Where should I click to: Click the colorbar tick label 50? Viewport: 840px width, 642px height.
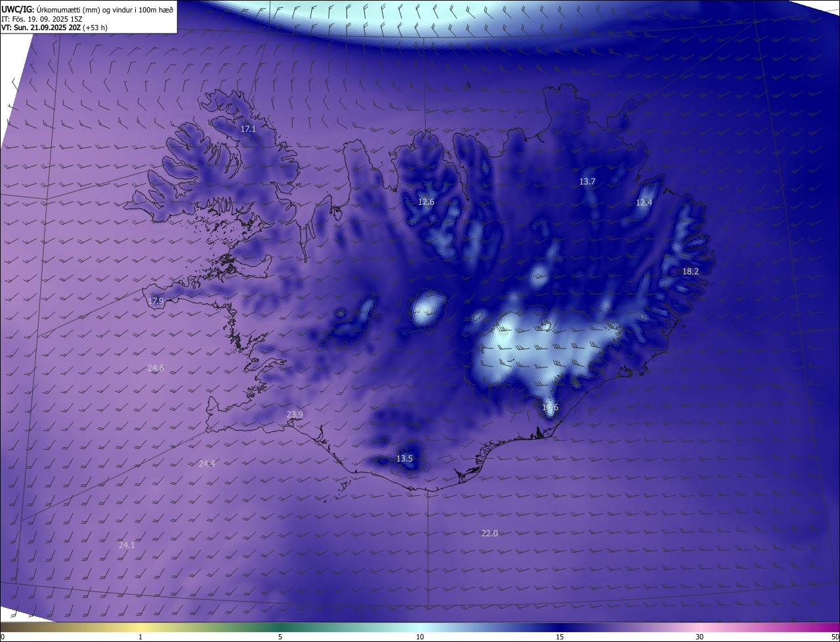pyautogui.click(x=835, y=637)
